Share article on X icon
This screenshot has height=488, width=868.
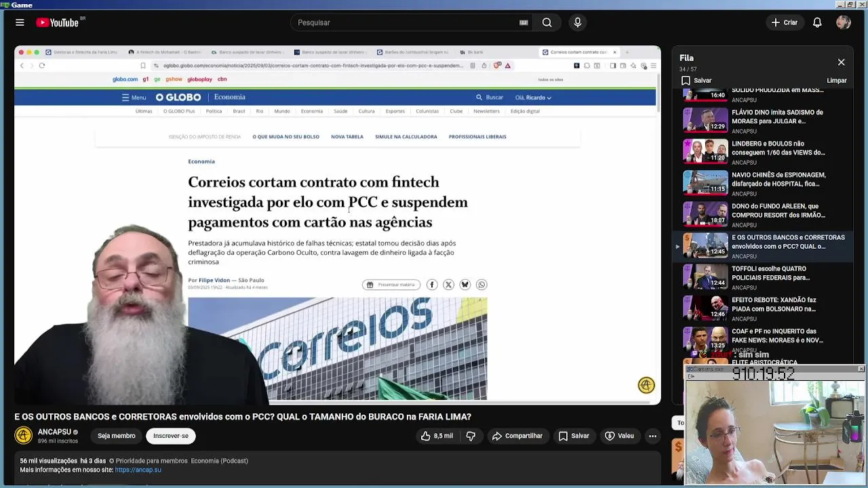tap(448, 285)
